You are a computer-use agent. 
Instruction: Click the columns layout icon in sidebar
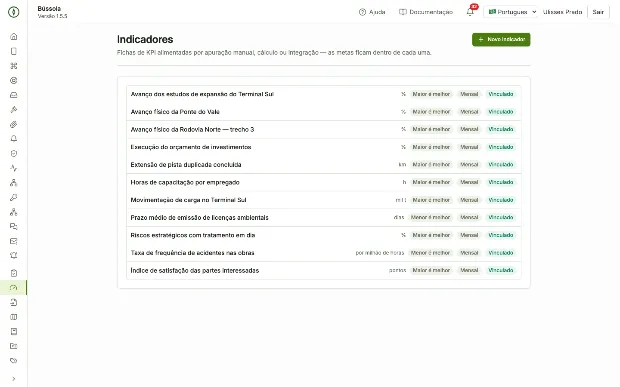(13, 317)
